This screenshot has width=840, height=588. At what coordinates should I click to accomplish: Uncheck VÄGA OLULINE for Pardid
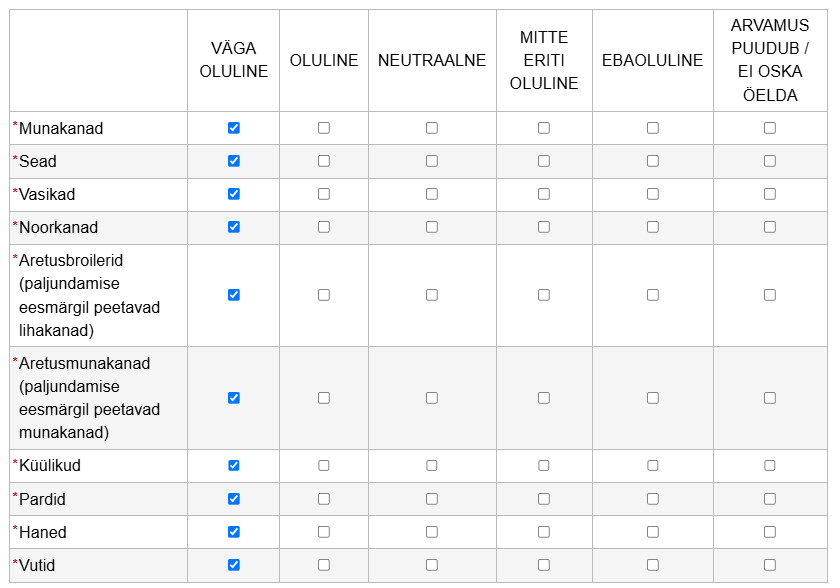tap(234, 499)
